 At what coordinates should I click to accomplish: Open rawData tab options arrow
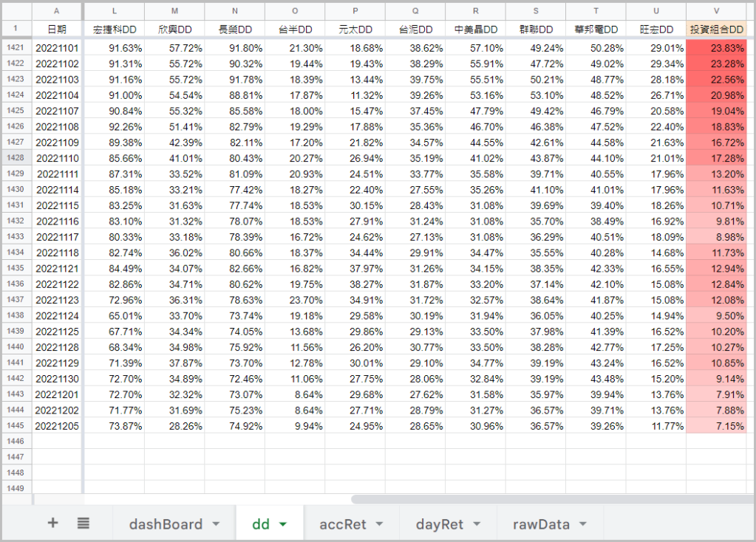[x=583, y=524]
